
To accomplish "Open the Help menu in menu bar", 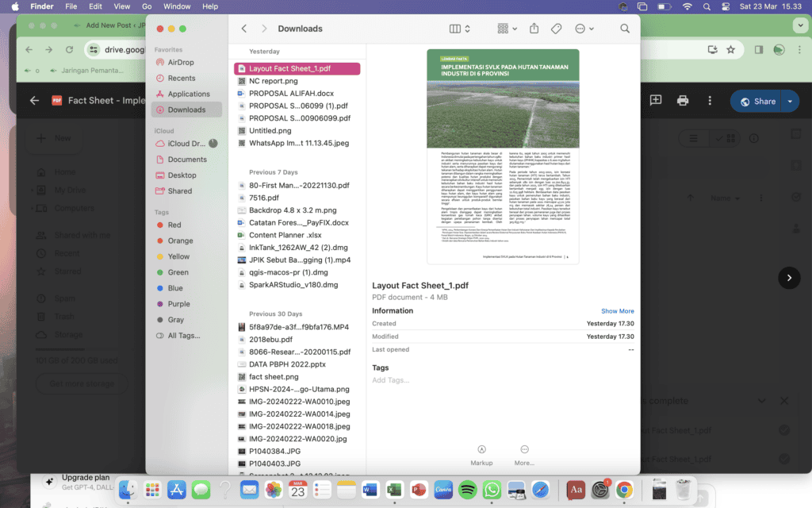I will (x=209, y=6).
